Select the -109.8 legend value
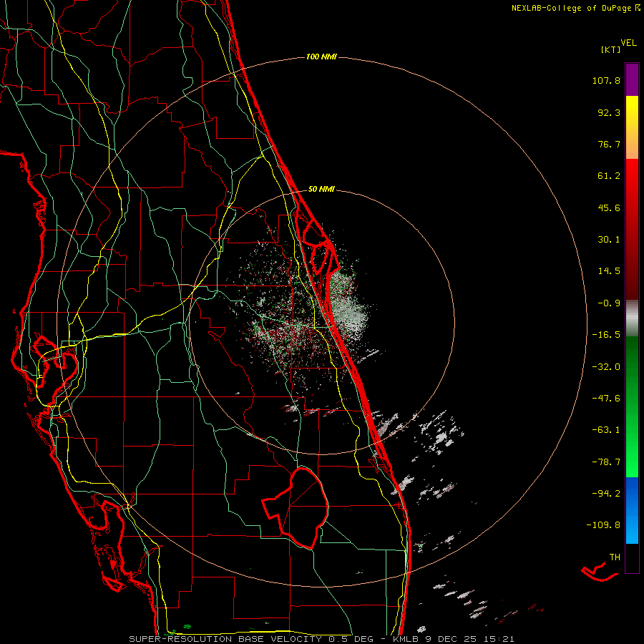 coord(603,525)
